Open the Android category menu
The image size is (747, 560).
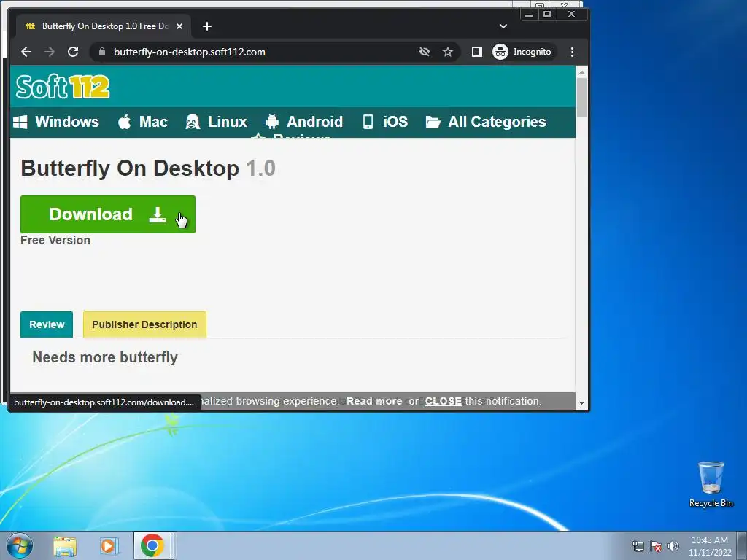[x=304, y=122]
